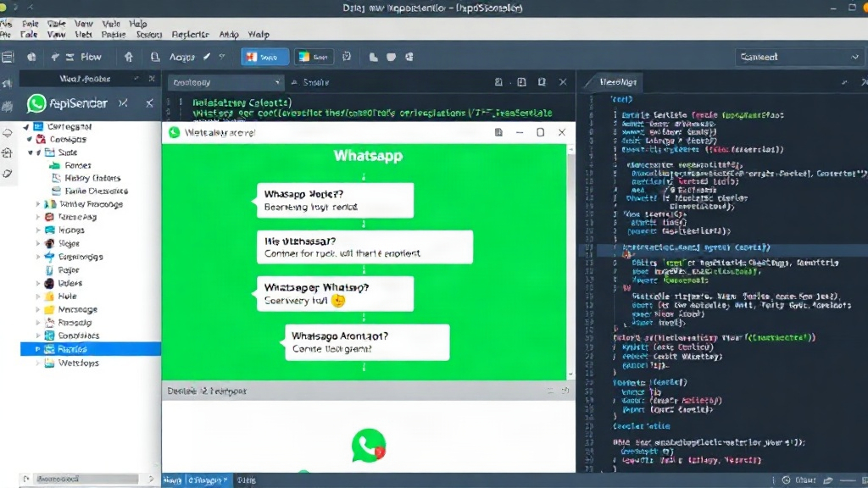Click the Hoyg tab in the bottom bar
This screenshot has height=488, width=868.
(173, 480)
